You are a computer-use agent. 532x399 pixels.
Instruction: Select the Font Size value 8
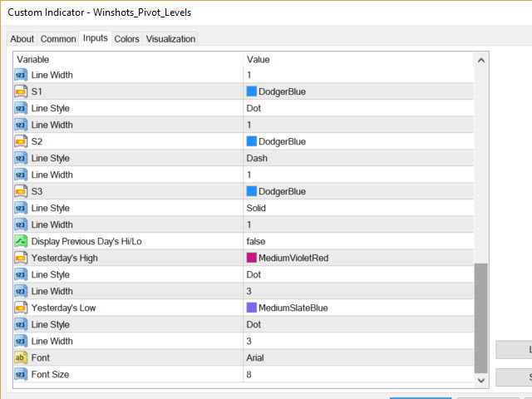249,374
